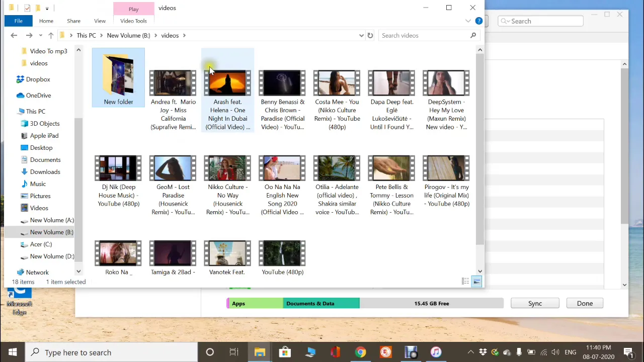Open Microsoft Store from taskbar
Screen dimensions: 644x362
point(285,352)
